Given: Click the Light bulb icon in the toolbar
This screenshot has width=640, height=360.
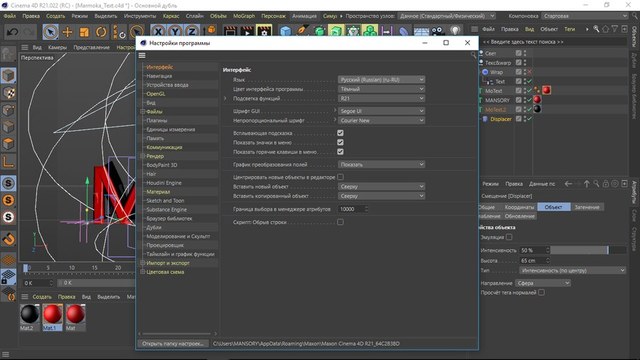Looking at the screenshot, I should click(455, 31).
